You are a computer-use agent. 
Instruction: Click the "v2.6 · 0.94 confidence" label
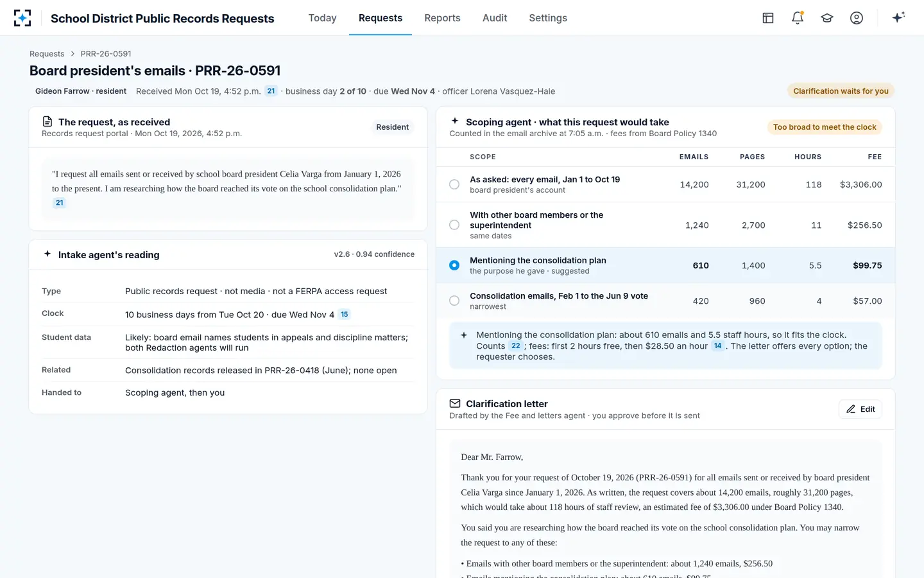[x=374, y=254]
